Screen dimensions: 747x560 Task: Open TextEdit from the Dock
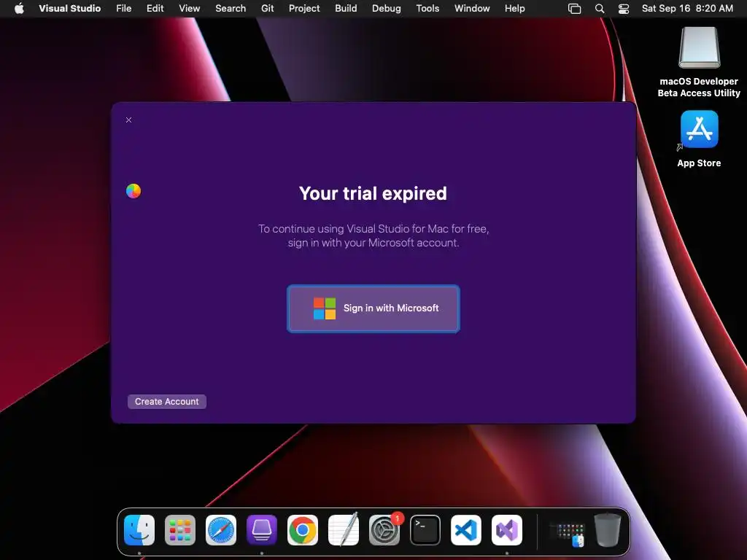coord(344,529)
